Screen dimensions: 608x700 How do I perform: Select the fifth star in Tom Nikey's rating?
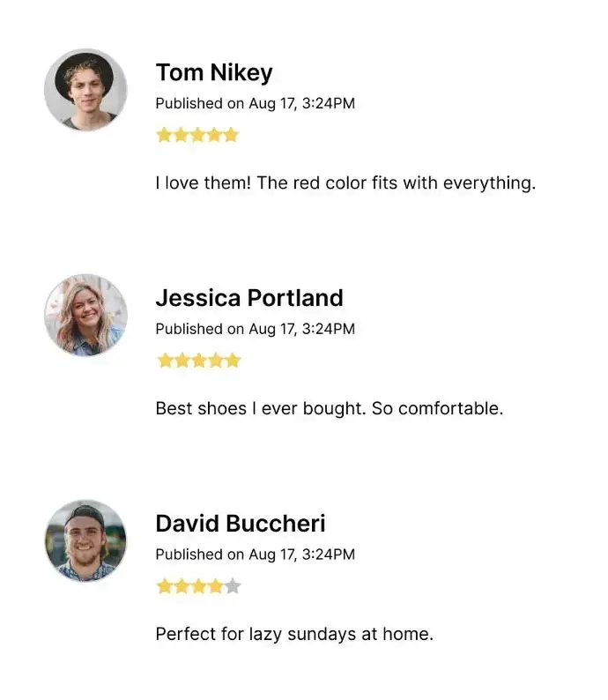pyautogui.click(x=231, y=135)
